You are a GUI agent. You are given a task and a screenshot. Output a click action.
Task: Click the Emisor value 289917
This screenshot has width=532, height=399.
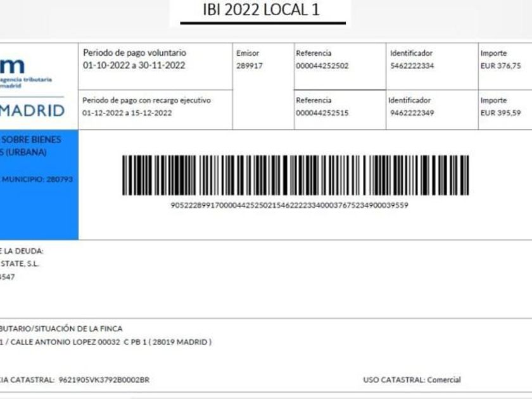tap(250, 65)
